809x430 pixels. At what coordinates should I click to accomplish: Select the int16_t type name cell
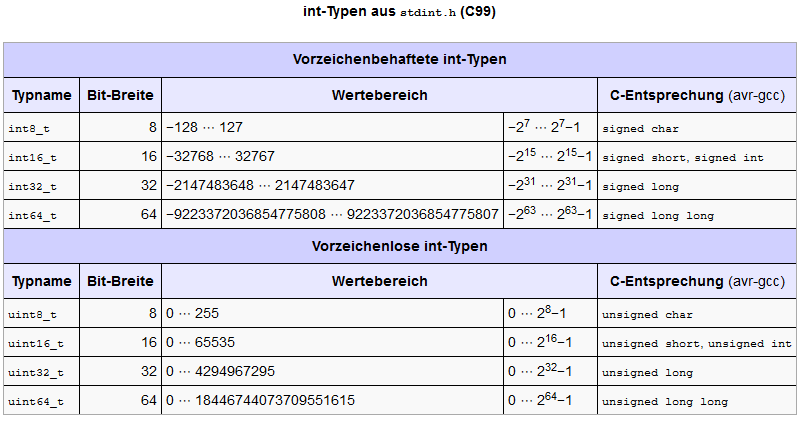click(41, 156)
